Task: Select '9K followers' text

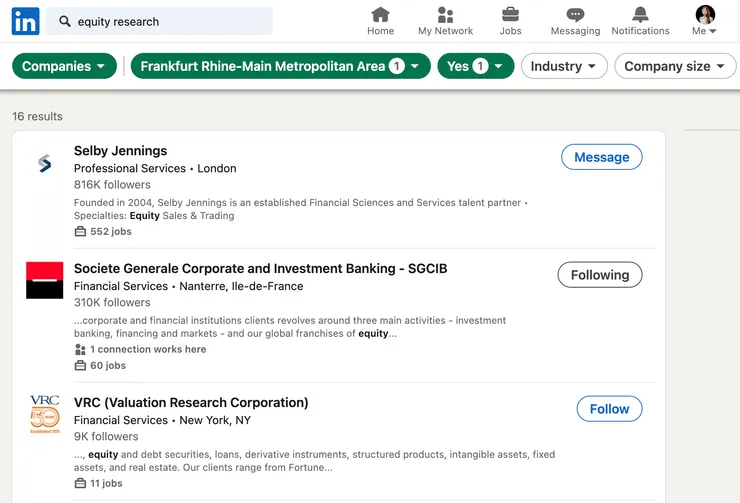Action: [x=106, y=436]
